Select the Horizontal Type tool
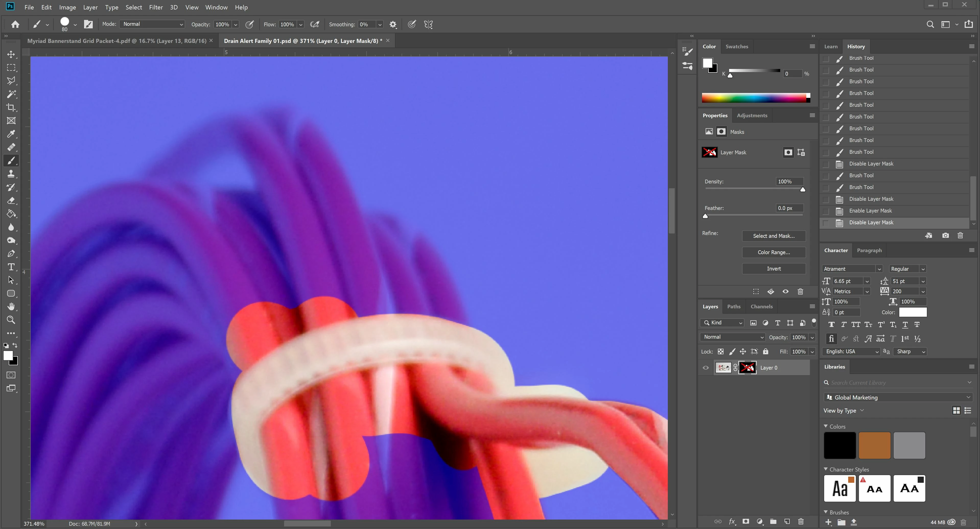The height and width of the screenshot is (529, 980). (x=11, y=267)
